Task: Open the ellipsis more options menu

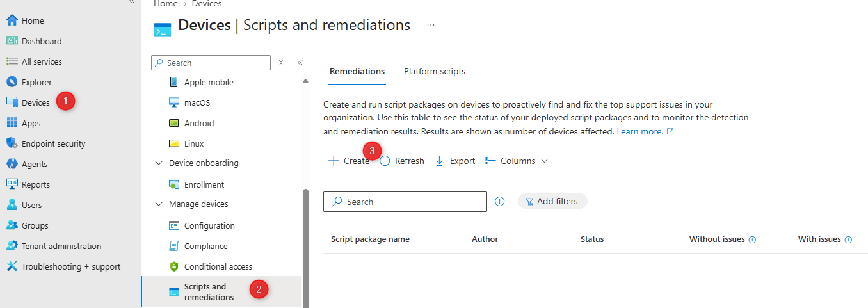Action: (431, 25)
